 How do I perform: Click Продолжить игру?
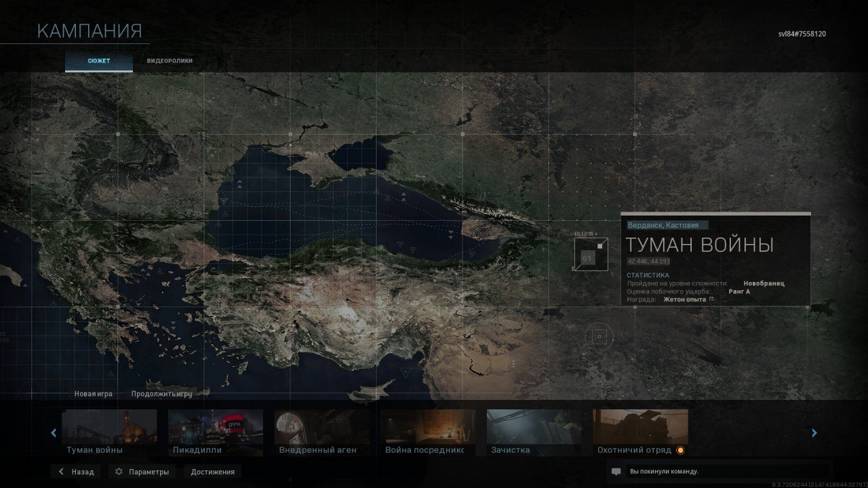162,394
